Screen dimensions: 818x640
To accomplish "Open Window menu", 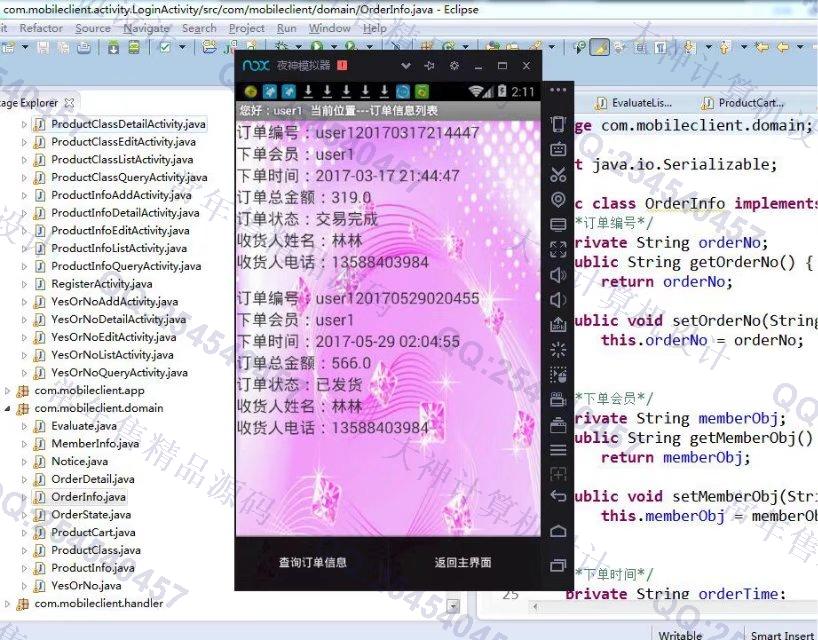I will (x=330, y=28).
